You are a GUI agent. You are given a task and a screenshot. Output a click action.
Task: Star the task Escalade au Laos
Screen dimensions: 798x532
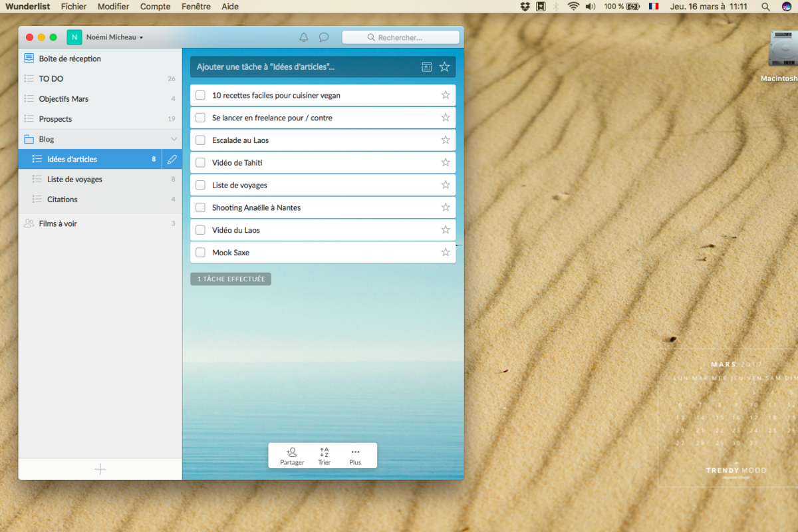click(x=446, y=140)
